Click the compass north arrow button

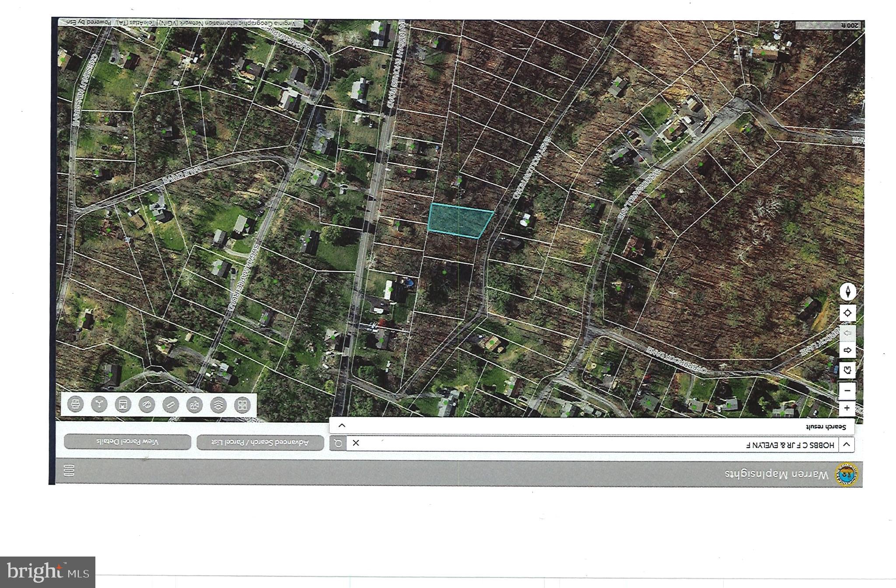tap(847, 292)
